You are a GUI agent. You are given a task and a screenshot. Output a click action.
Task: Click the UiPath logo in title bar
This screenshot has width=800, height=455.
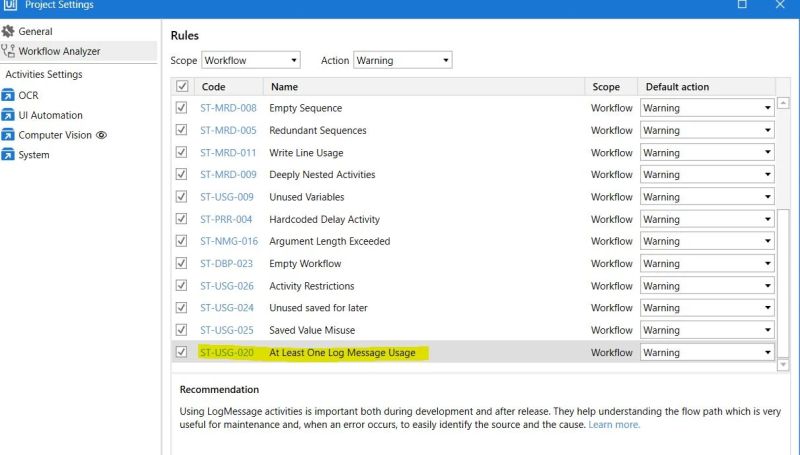click(10, 5)
